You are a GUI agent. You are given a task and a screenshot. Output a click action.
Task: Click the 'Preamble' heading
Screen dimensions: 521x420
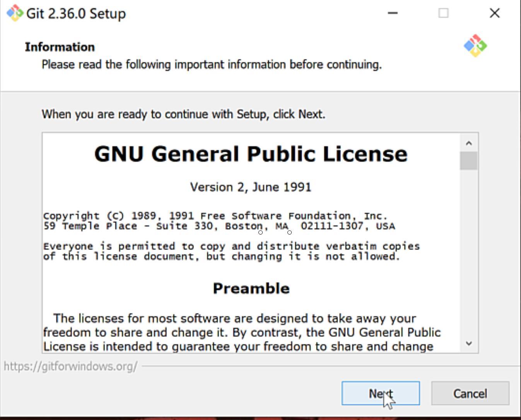251,288
